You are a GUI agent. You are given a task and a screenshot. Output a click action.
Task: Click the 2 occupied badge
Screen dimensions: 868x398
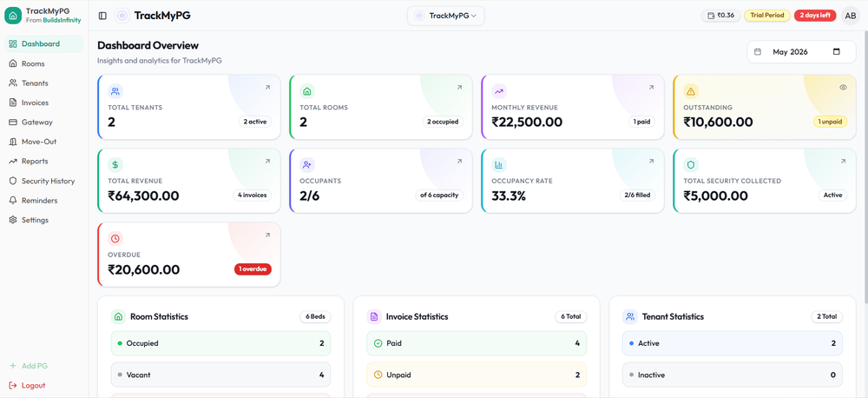(x=443, y=122)
